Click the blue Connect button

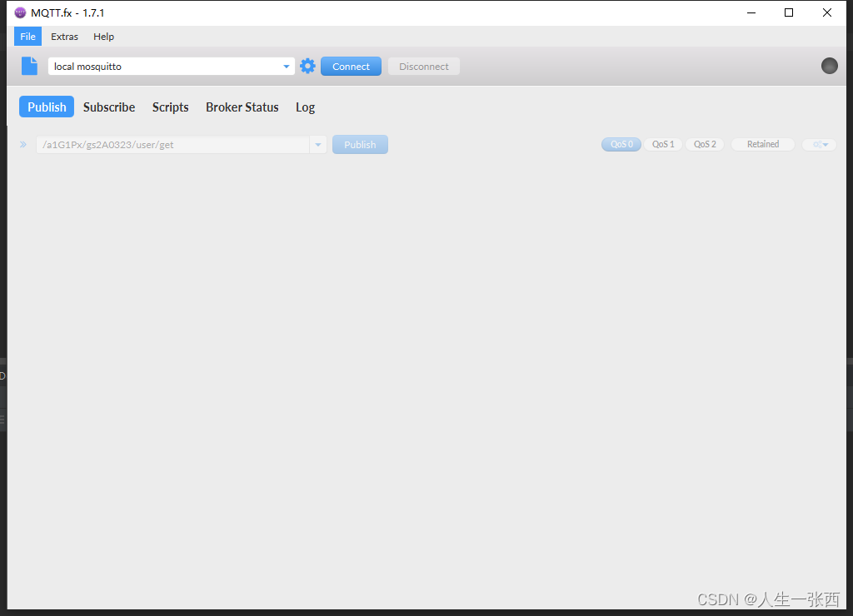click(351, 67)
